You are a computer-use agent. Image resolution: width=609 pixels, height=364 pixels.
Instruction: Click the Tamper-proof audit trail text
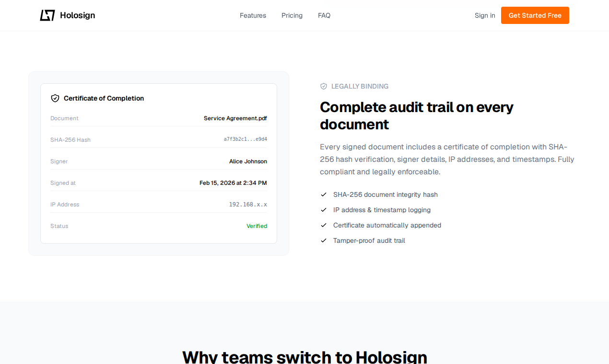[369, 240]
